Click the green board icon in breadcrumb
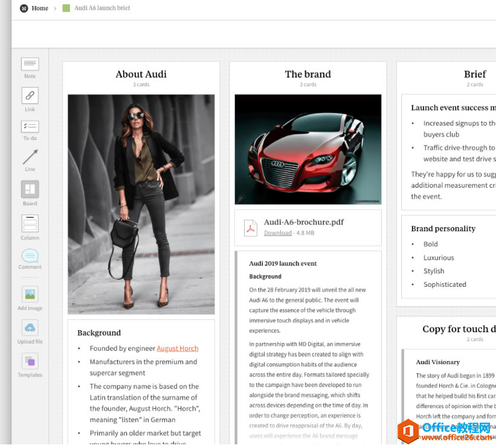This screenshot has height=448, width=496. 66,8
